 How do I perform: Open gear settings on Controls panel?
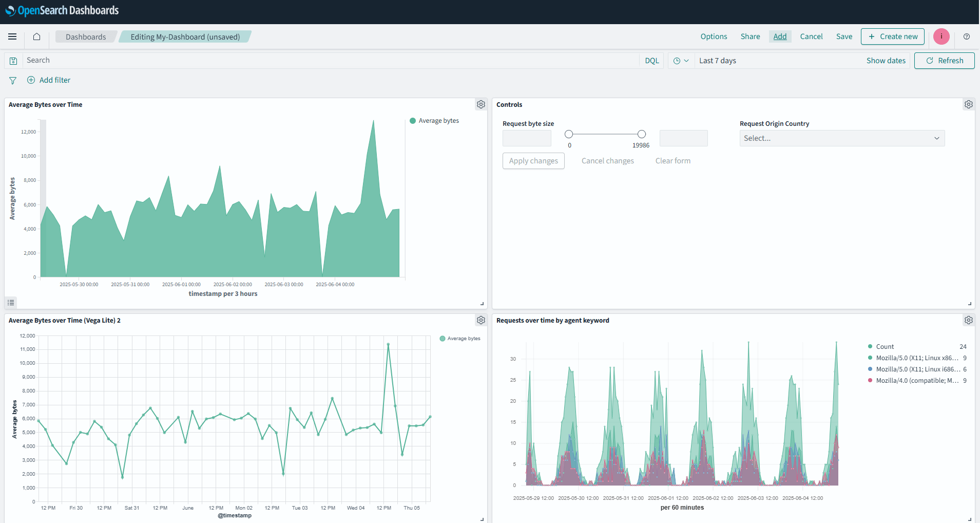pyautogui.click(x=969, y=104)
